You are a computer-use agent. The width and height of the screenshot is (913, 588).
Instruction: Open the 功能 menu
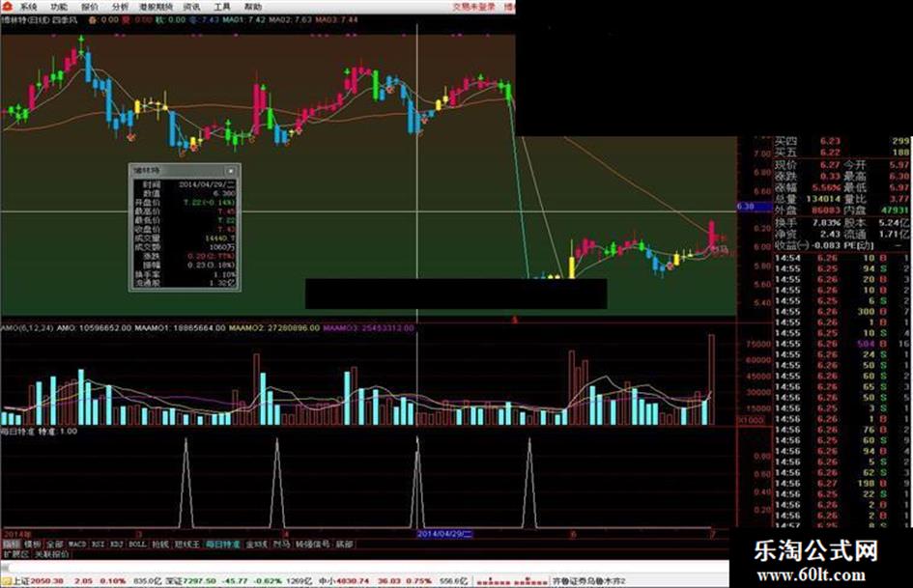[59, 7]
